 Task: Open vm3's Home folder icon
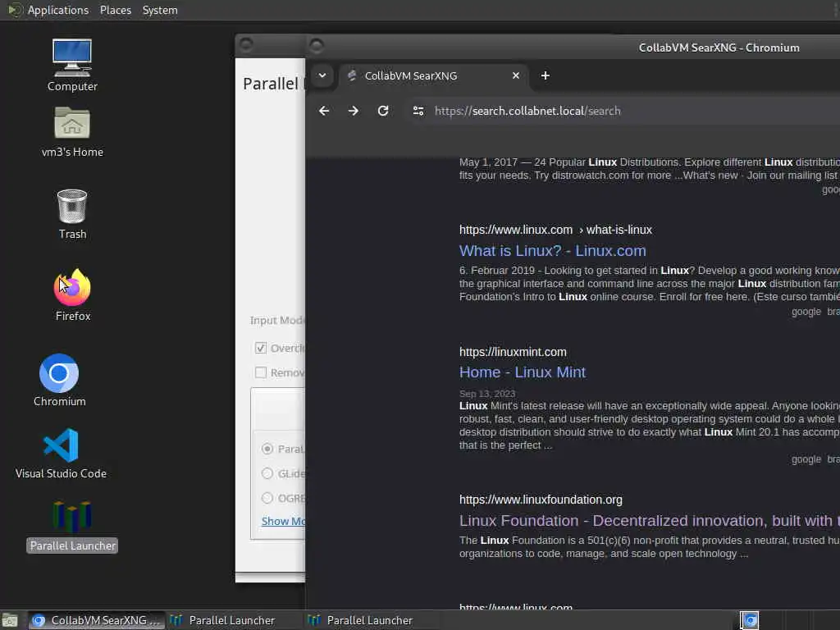tap(72, 132)
